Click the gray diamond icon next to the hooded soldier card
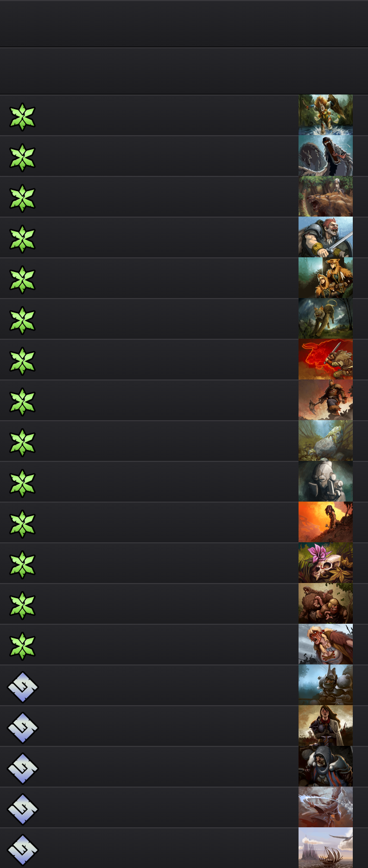The width and height of the screenshot is (368, 868). click(x=23, y=768)
